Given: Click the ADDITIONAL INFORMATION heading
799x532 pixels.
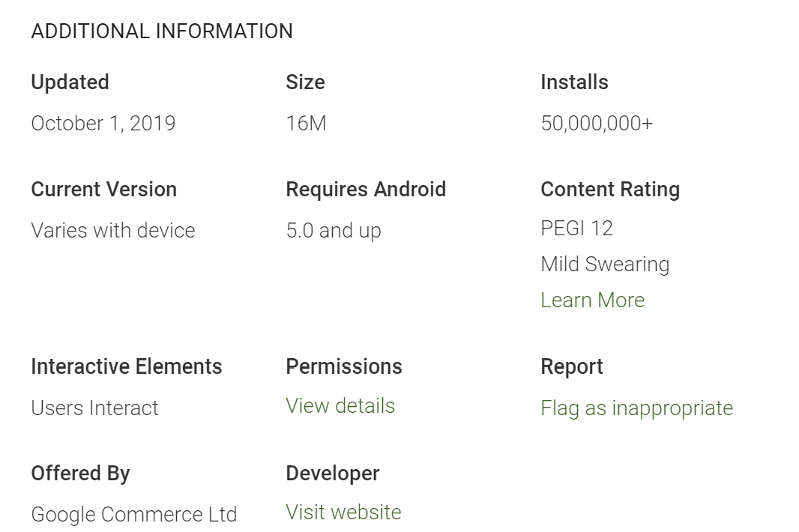Looking at the screenshot, I should coord(162,31).
